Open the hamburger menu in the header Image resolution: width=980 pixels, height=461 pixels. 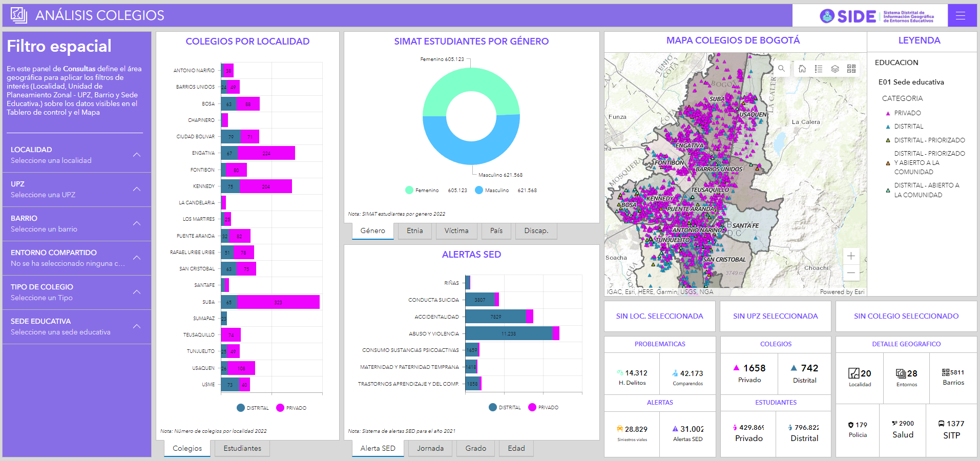pos(961,15)
